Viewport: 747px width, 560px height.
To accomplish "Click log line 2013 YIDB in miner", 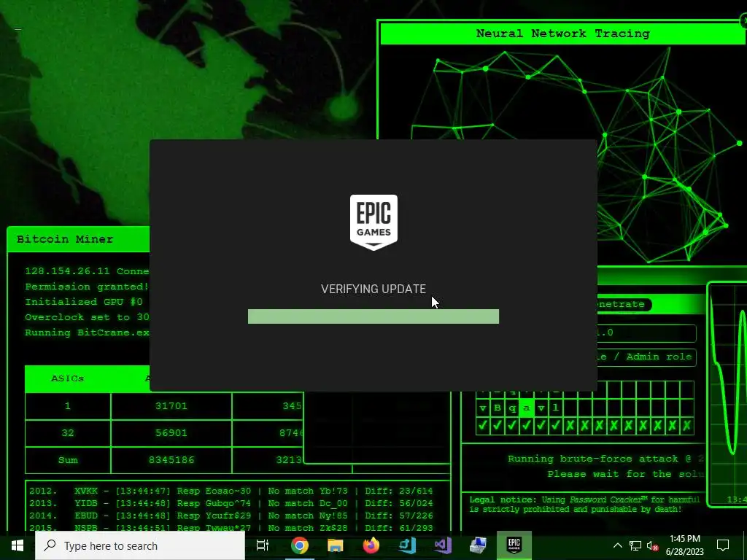I will 231,503.
